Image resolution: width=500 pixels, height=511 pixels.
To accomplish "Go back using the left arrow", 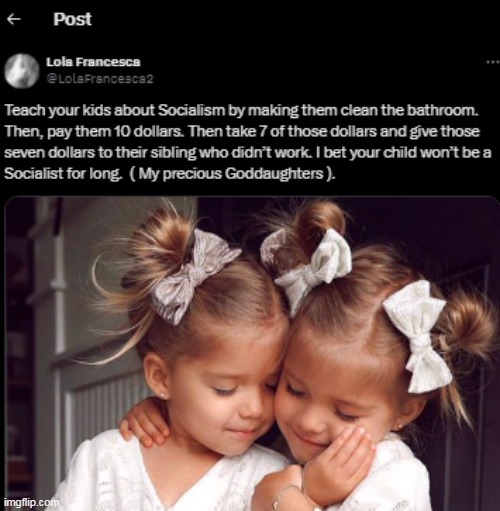I will tap(14, 20).
